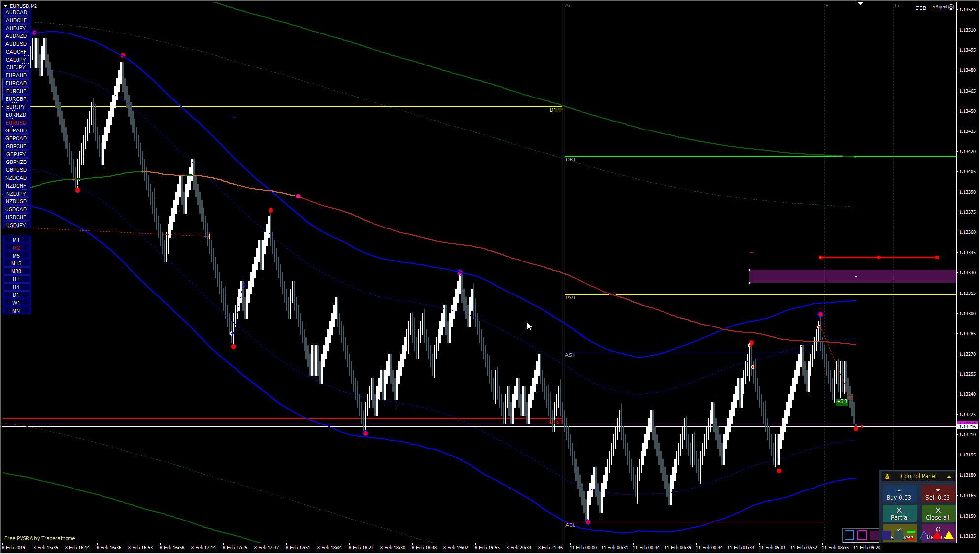Select the M1 timeframe
This screenshot has height=554, width=980.
coord(16,240)
